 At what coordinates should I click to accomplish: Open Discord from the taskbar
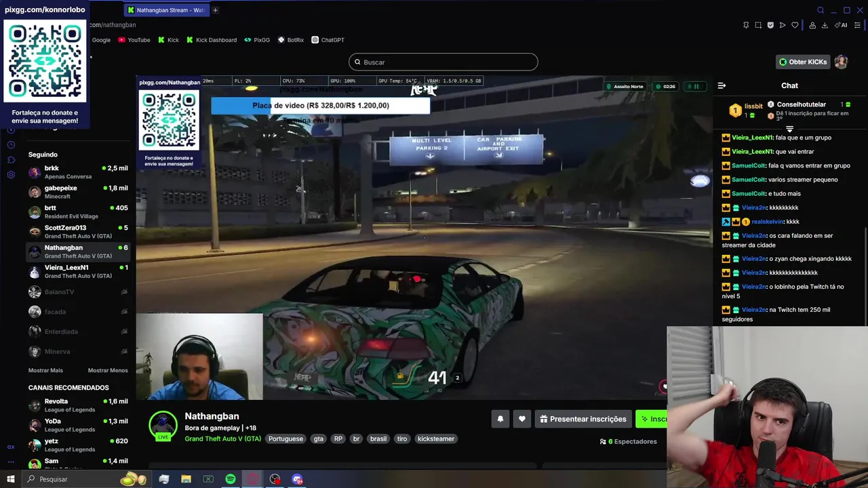(x=297, y=479)
